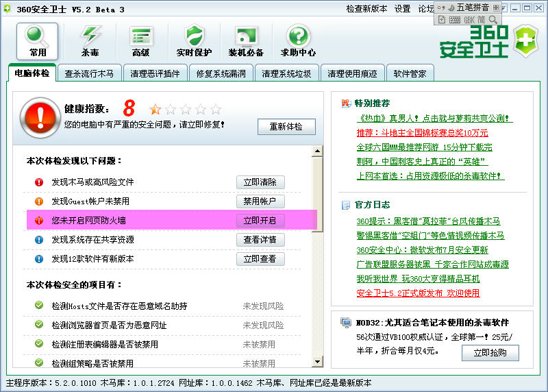This screenshot has width=548, height=392.
Task: Open the 设置 settings menu
Action: [x=402, y=9]
